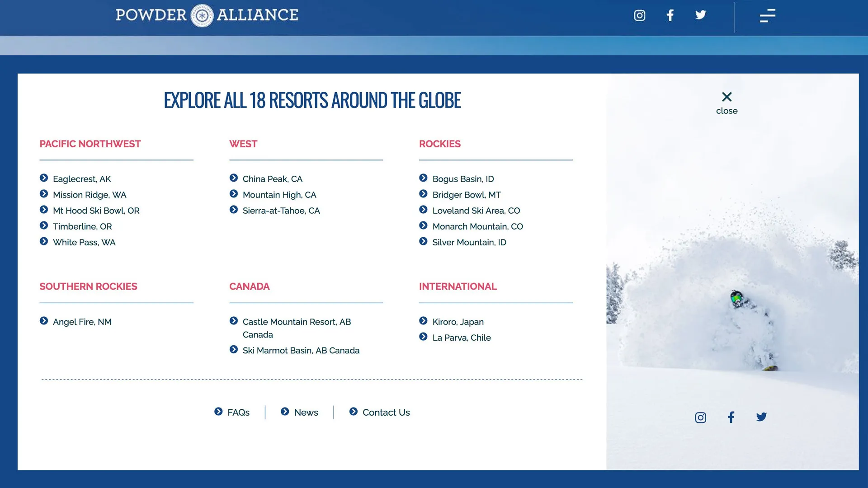
Task: Open Facebook icon below the snowboarder photo
Action: click(x=731, y=417)
